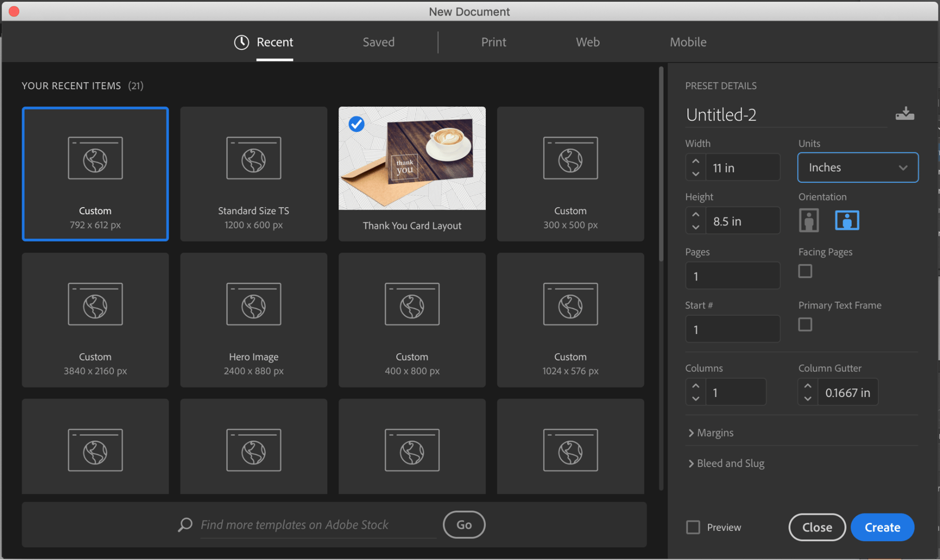Image resolution: width=940 pixels, height=560 pixels.
Task: Click the blue checkmark on Thank You Card Layout
Action: (356, 124)
